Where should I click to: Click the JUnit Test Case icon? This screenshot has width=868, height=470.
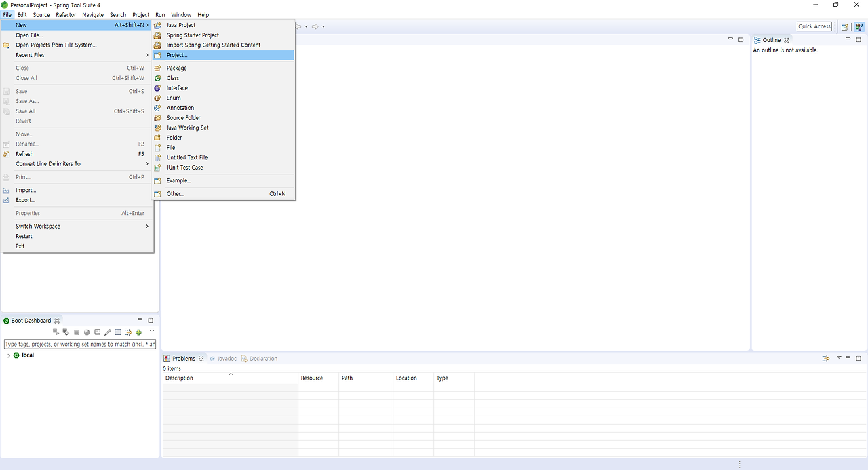[158, 168]
